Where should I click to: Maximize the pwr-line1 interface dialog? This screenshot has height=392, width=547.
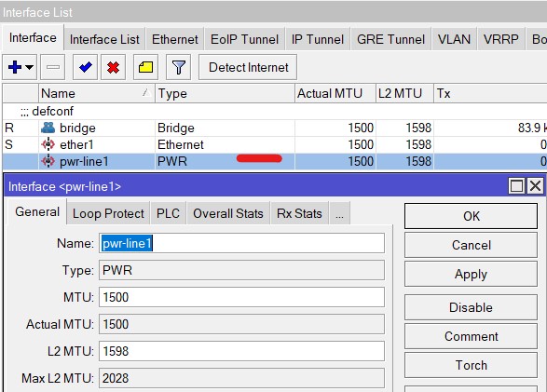pos(516,186)
